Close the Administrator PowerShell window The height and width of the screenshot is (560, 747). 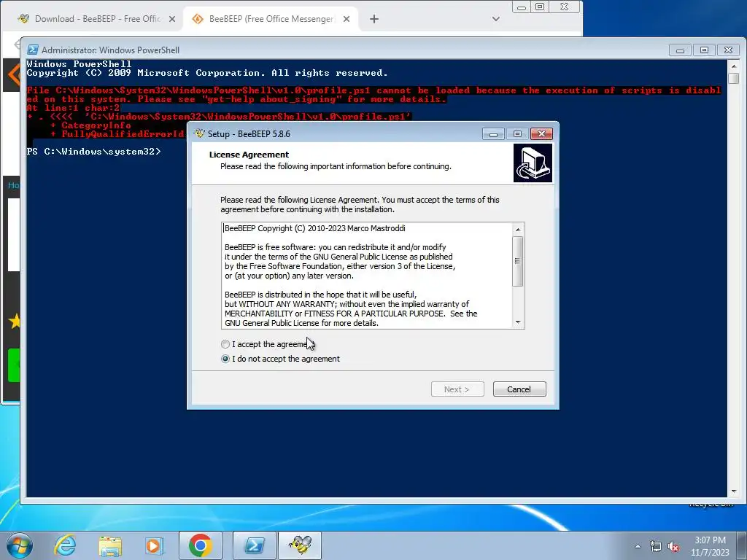point(729,50)
